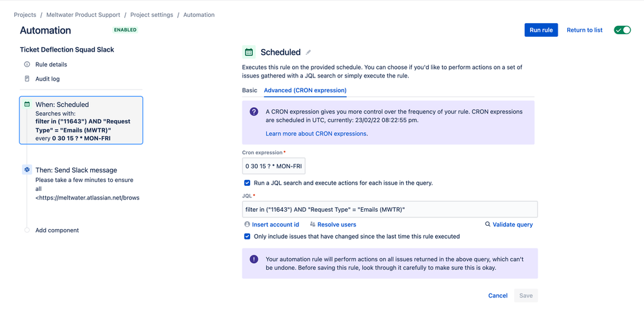Click the person icon beside Insert account id
This screenshot has height=320, width=644.
247,225
